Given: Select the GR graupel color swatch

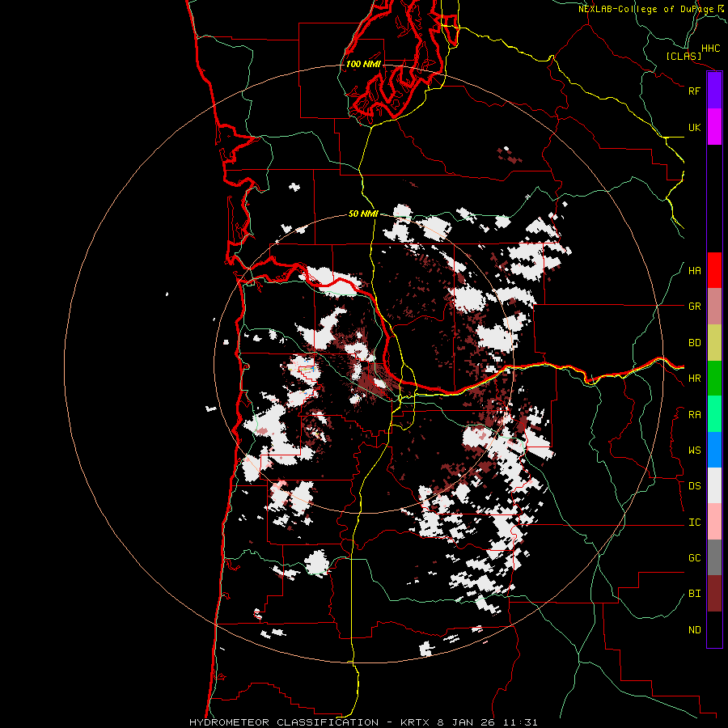Looking at the screenshot, I should coord(714,307).
